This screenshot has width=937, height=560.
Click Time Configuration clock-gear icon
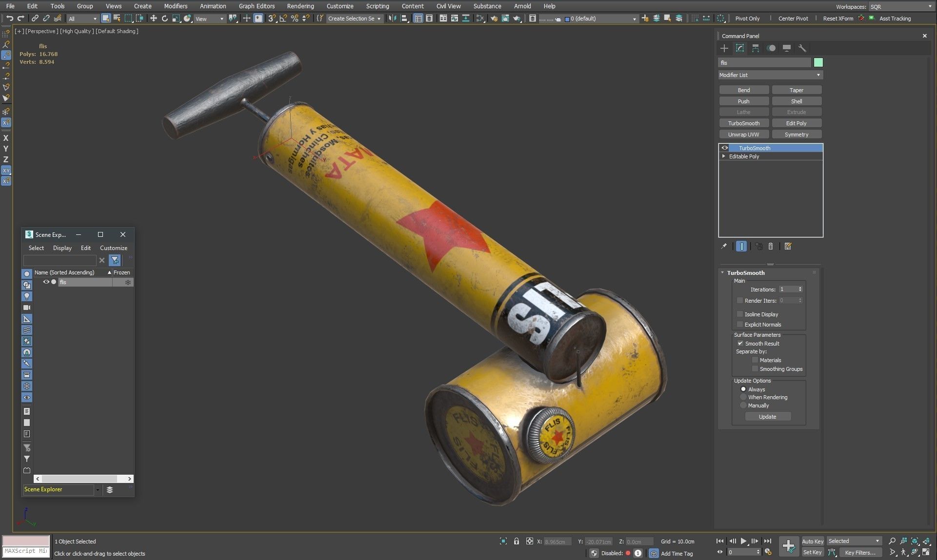pos(768,552)
